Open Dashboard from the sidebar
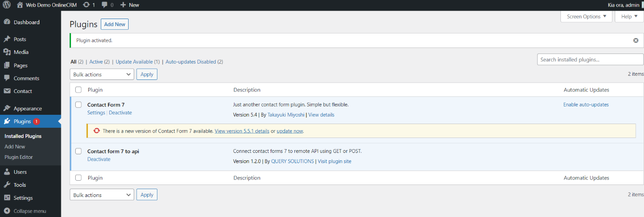The height and width of the screenshot is (217, 644). 26,22
